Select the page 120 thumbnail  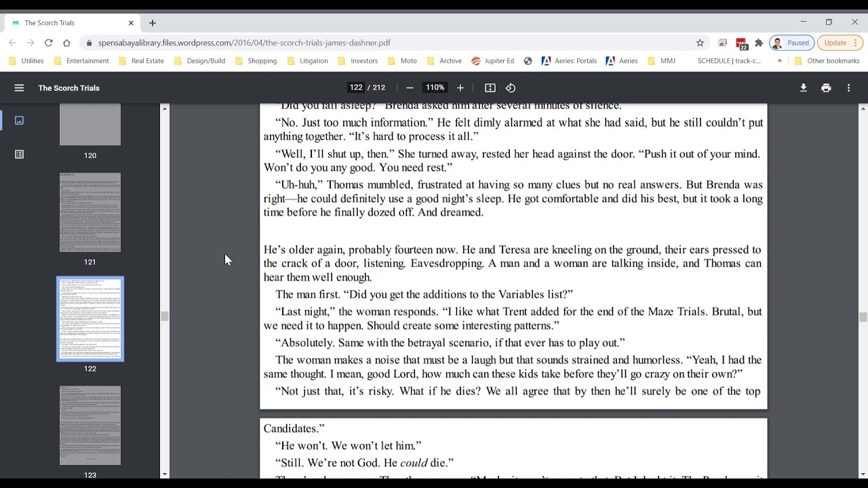(90, 125)
